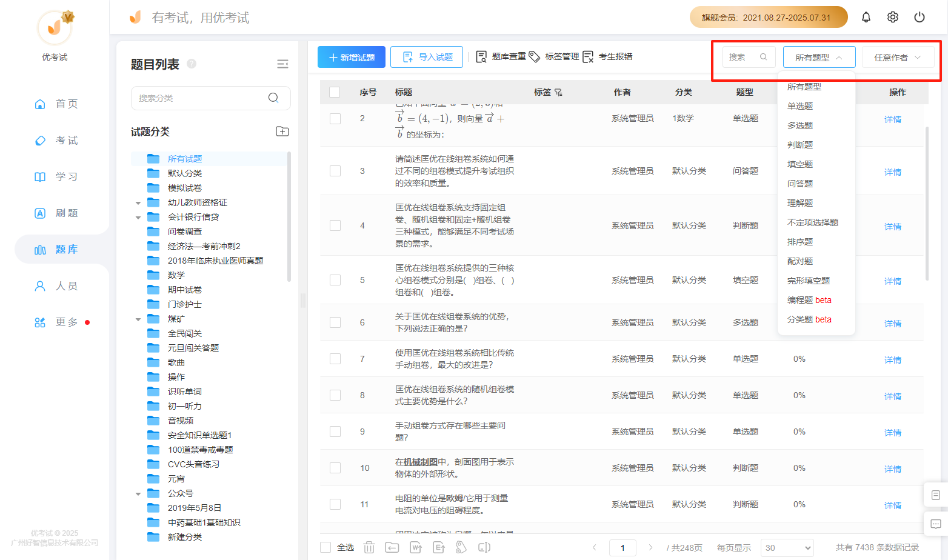
Task: Open 刷题 in the sidebar
Action: [56, 213]
